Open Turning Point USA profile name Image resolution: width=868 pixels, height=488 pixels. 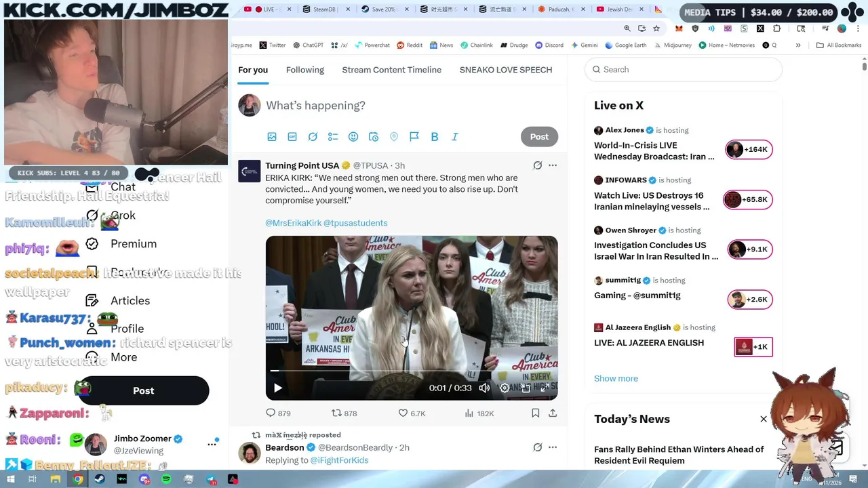click(x=302, y=165)
